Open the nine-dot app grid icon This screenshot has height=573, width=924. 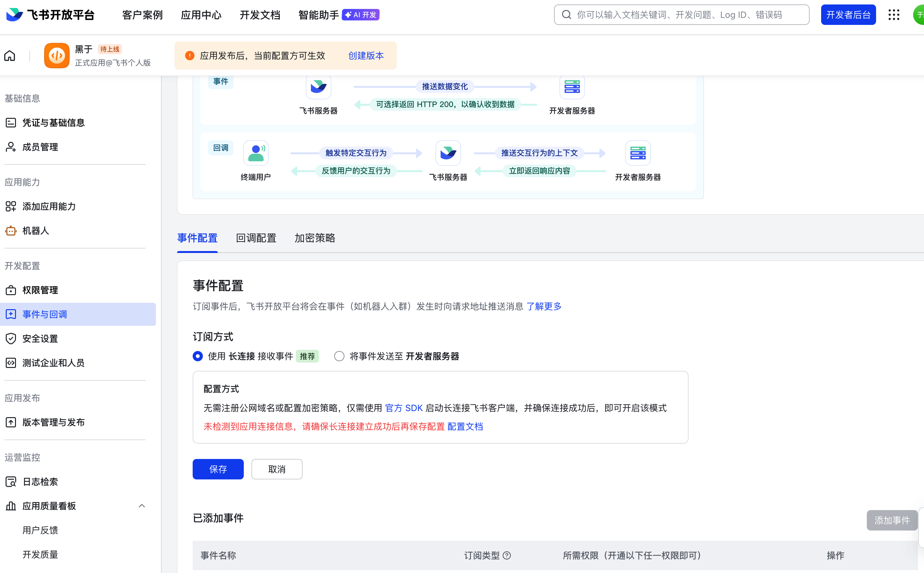pyautogui.click(x=893, y=15)
